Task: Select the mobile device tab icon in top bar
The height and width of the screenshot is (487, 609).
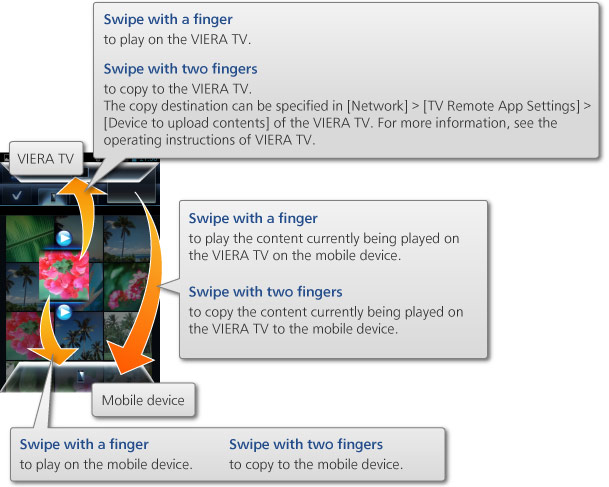Action: pos(53,197)
